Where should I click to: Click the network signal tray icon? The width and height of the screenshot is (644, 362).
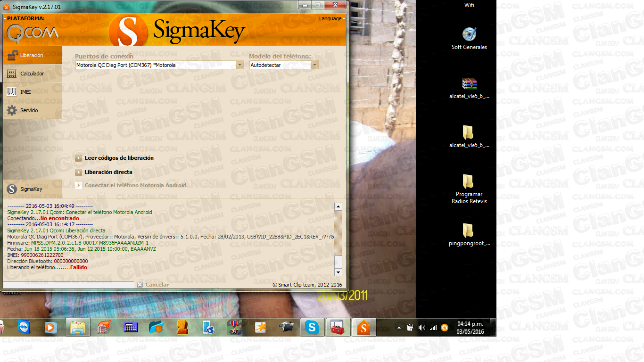(433, 328)
